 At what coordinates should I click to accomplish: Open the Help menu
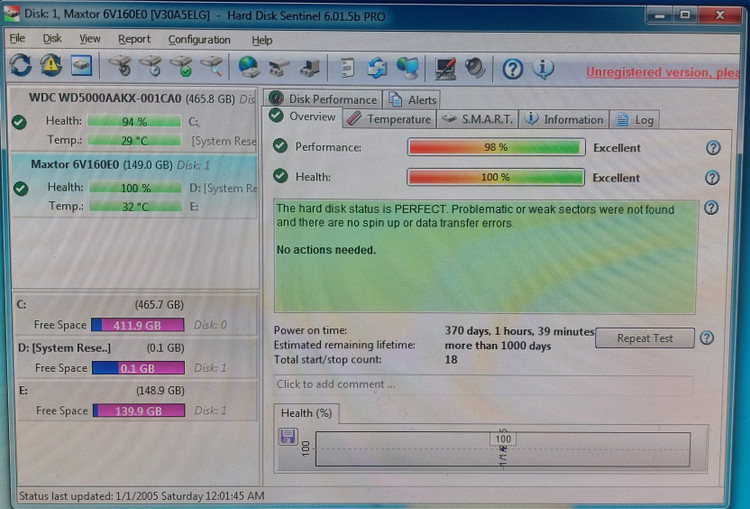(262, 41)
